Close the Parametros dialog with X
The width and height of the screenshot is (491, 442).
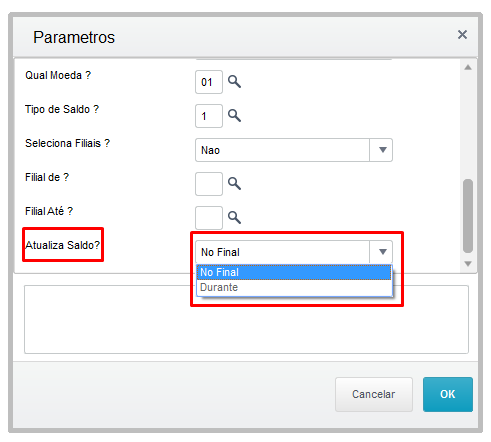pos(462,35)
